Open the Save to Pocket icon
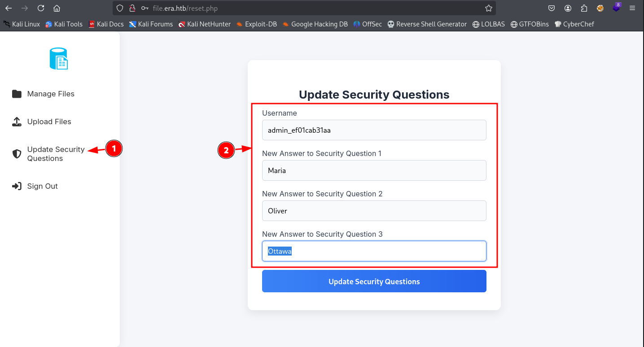The width and height of the screenshot is (644, 347). pos(552,8)
